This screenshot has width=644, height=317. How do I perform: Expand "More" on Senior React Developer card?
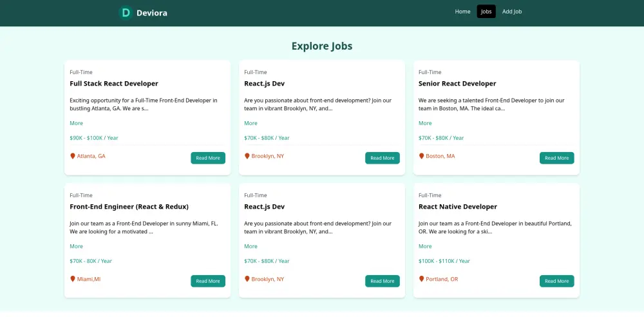pos(425,123)
